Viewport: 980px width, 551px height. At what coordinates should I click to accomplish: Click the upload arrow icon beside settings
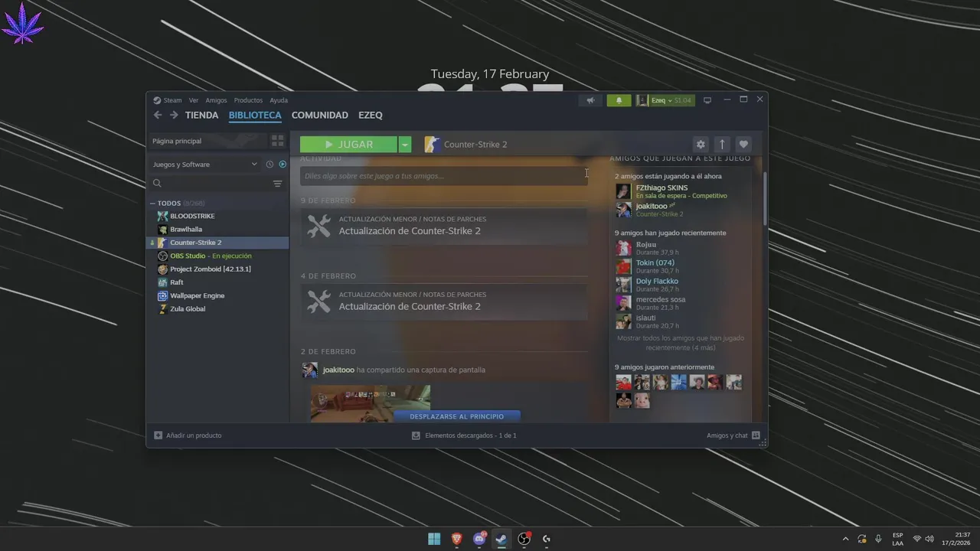pyautogui.click(x=722, y=145)
